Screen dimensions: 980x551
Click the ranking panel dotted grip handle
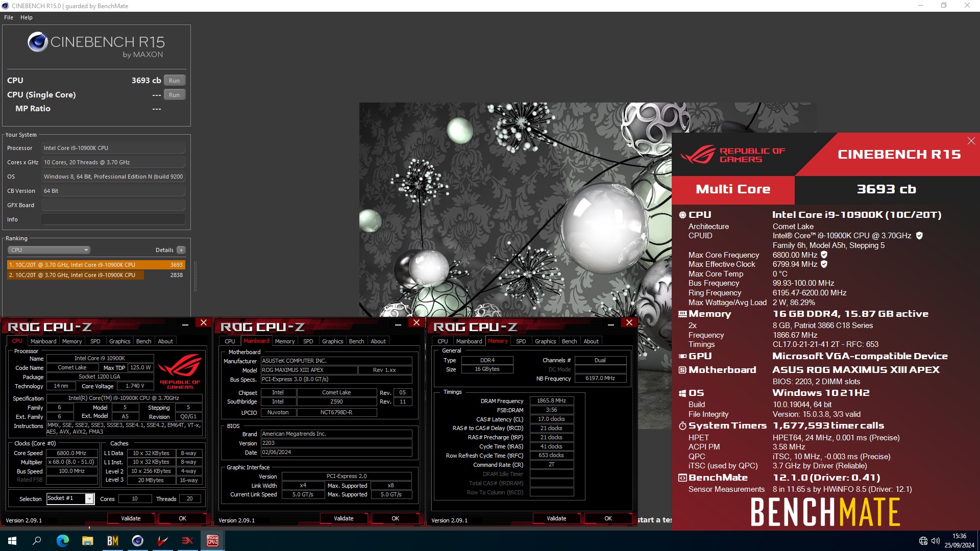195,276
